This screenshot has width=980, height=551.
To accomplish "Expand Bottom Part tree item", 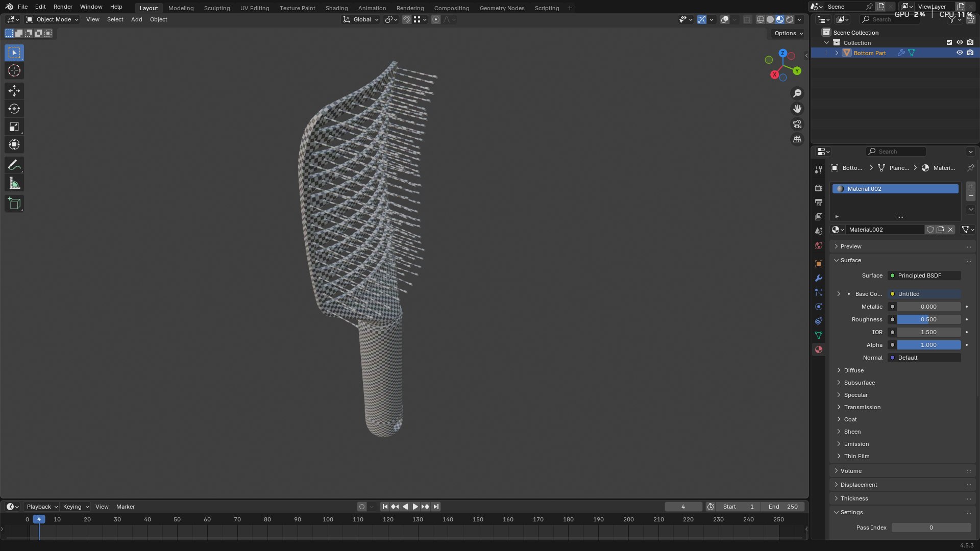I will pyautogui.click(x=837, y=53).
